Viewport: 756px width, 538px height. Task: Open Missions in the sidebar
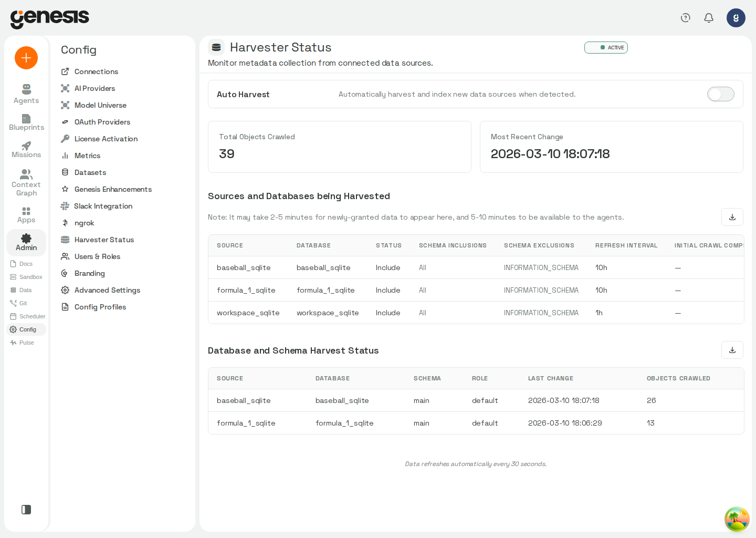[x=26, y=150]
